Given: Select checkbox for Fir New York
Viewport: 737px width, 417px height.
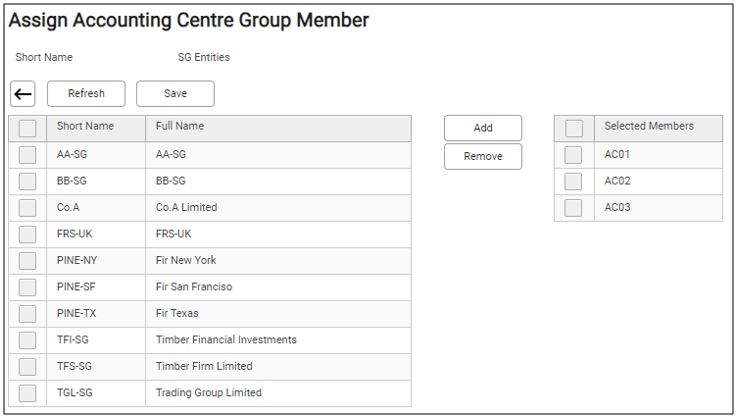Looking at the screenshot, I should click(x=28, y=261).
